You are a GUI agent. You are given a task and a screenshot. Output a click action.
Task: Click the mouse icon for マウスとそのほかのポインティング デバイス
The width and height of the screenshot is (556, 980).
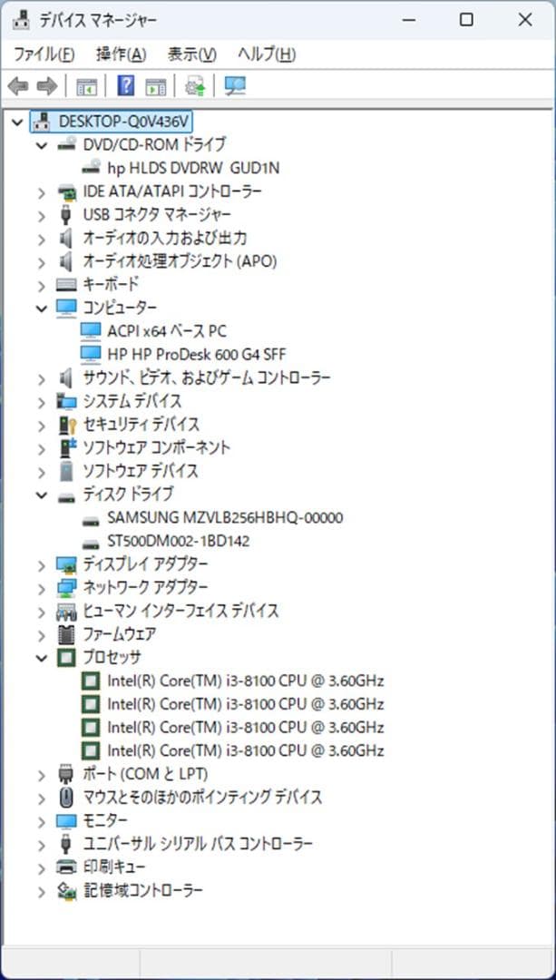click(x=67, y=798)
